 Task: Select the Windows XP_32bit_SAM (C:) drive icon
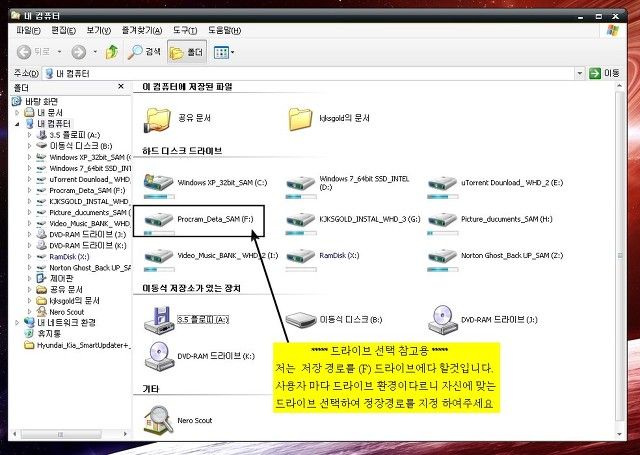point(158,183)
